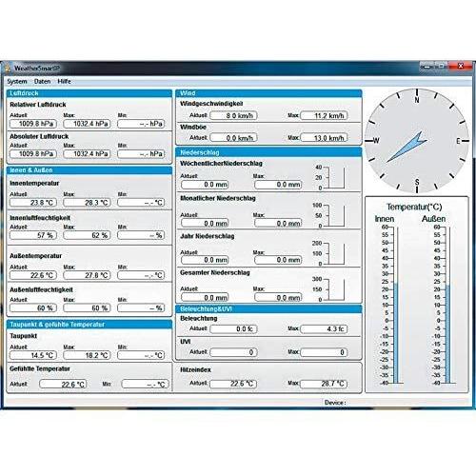Click the Luftdruck section header
Screen dimensions: 476x476
89,93
